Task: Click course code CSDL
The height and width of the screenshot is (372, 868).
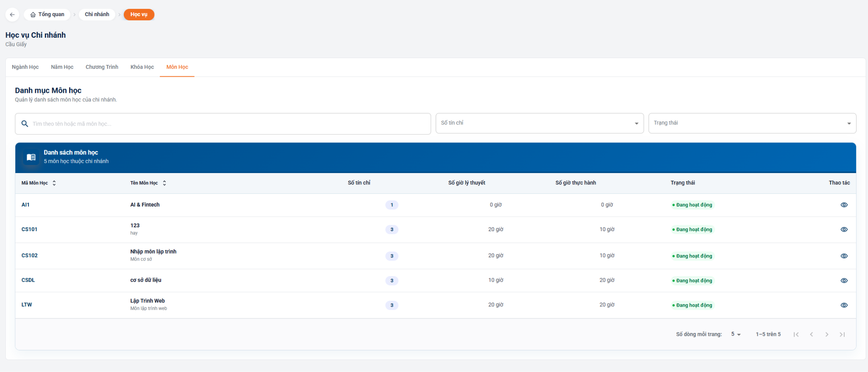Action: (28, 280)
